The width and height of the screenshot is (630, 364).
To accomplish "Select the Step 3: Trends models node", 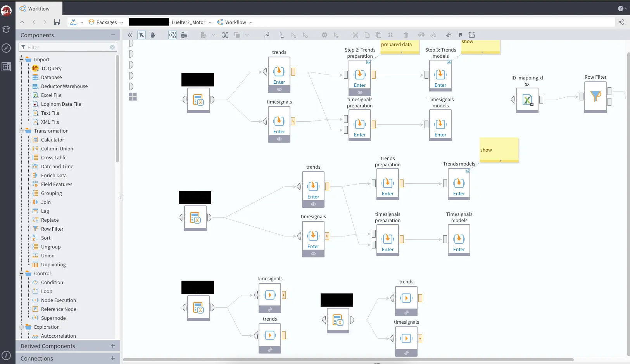I will coord(440,75).
